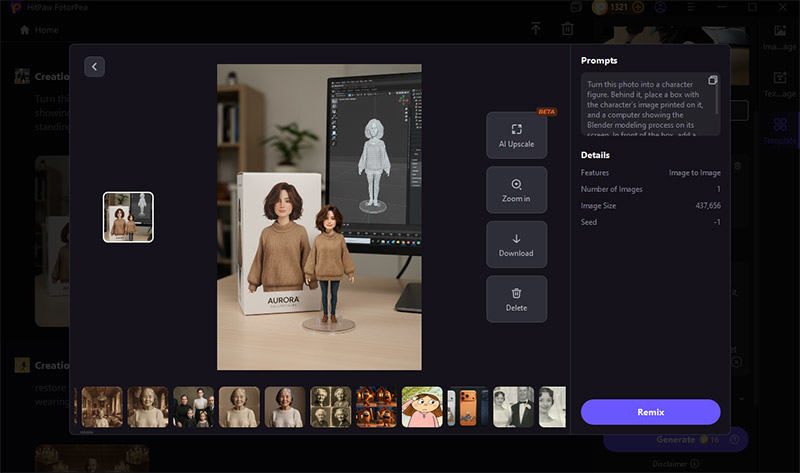The image size is (800, 473).
Task: Click the Generate button behind the dialog
Action: pyautogui.click(x=676, y=439)
